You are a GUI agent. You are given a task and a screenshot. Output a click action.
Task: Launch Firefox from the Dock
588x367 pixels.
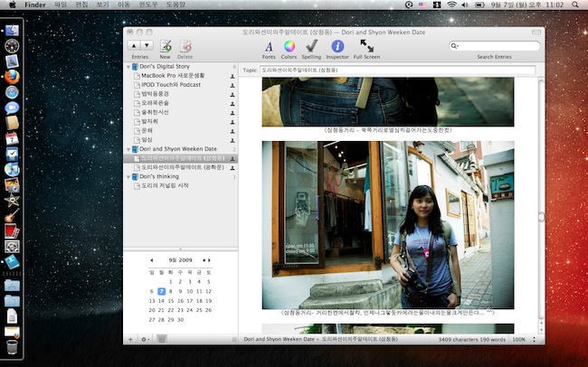coord(12,77)
